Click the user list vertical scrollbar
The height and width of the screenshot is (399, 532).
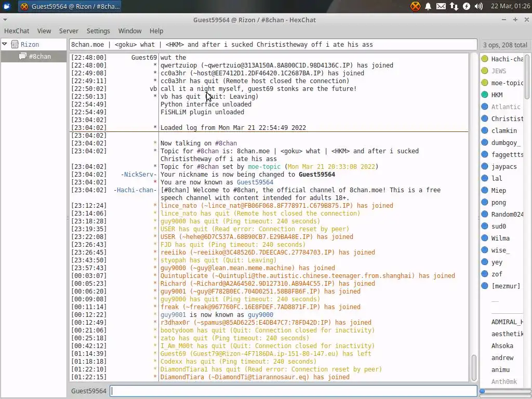[x=527, y=77]
